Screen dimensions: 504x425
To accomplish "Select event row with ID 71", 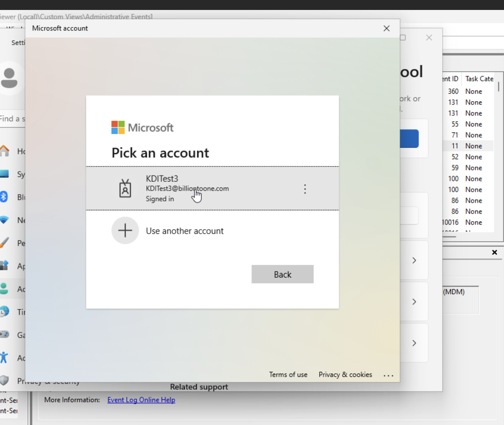I will (468, 135).
